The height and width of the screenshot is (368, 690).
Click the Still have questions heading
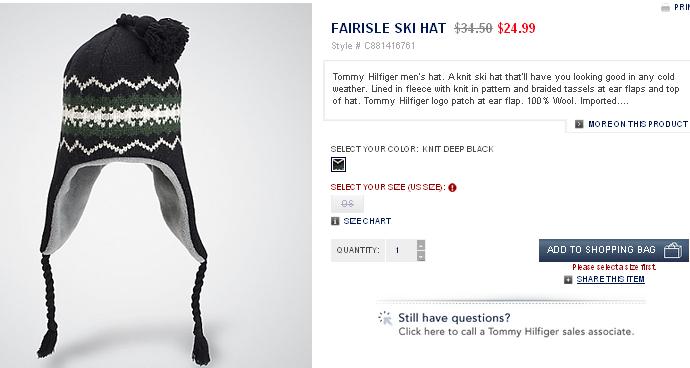tap(454, 318)
